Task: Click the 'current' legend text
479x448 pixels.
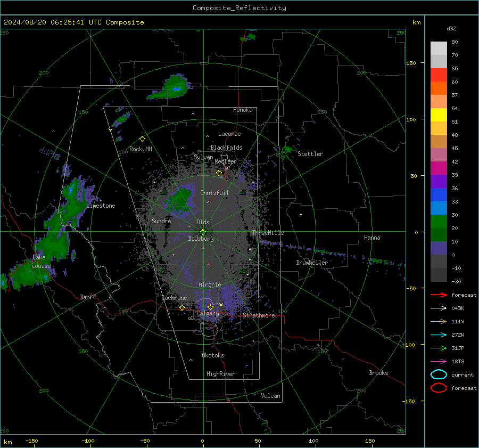Action: 463,374
